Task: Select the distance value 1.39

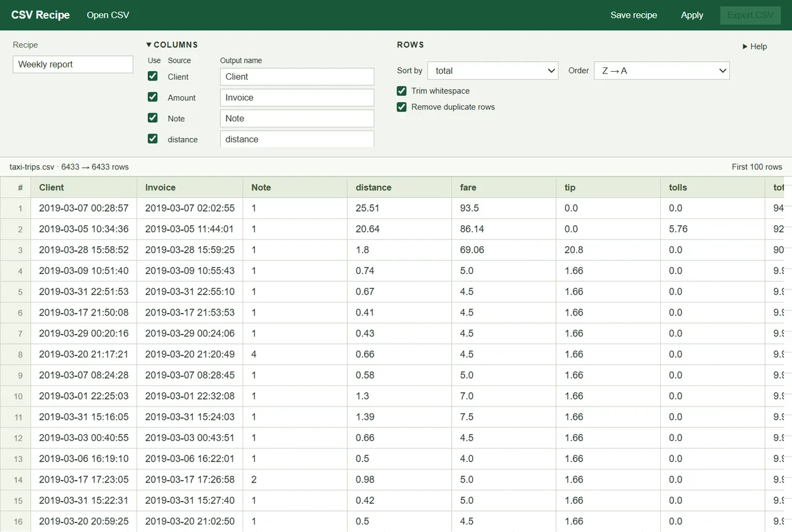Action: [x=400, y=417]
